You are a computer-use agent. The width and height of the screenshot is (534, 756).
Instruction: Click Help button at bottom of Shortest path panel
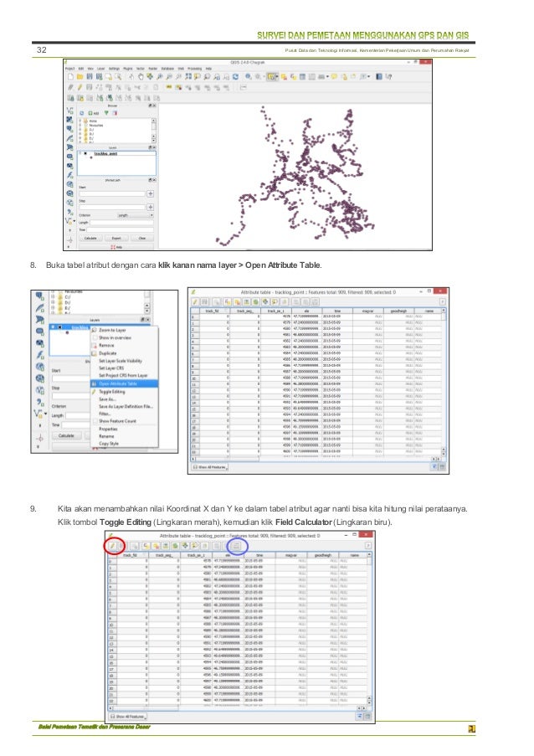pyautogui.click(x=116, y=247)
